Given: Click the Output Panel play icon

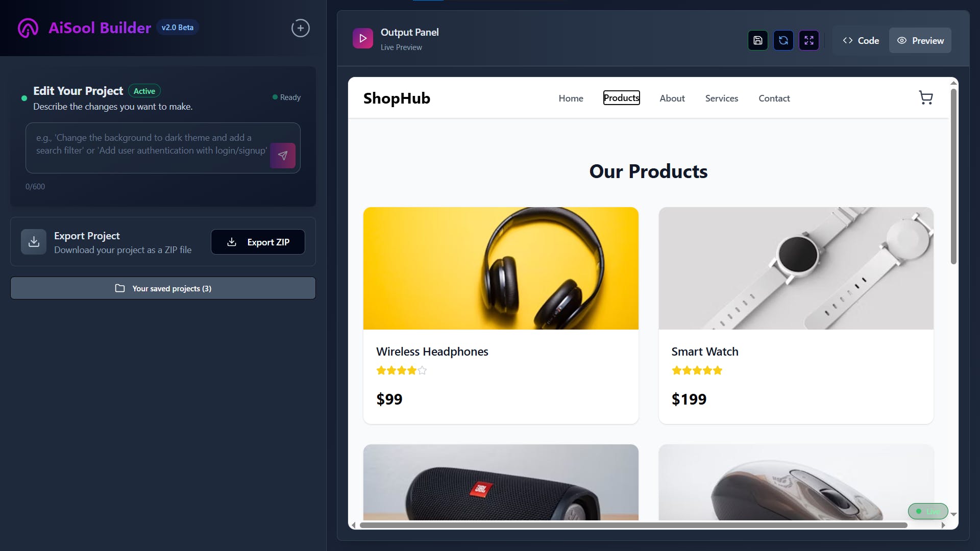Looking at the screenshot, I should pos(363,38).
